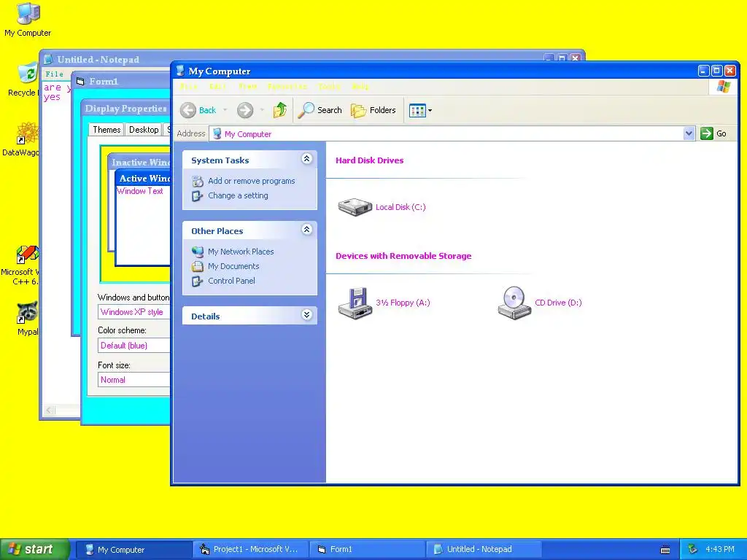Screen dimensions: 747x560
Task: Click the keyboard icon in the taskbar
Action: 665,550
